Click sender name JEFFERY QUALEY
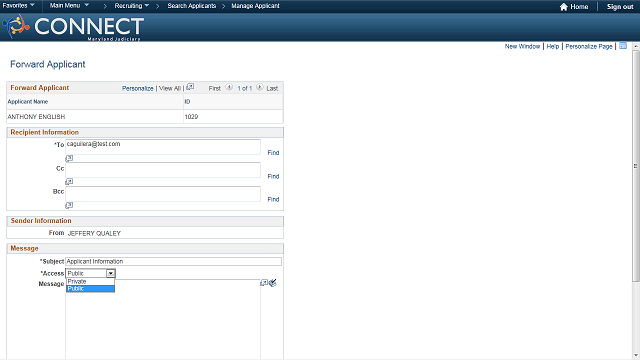This screenshot has height=360, width=640. [94, 233]
